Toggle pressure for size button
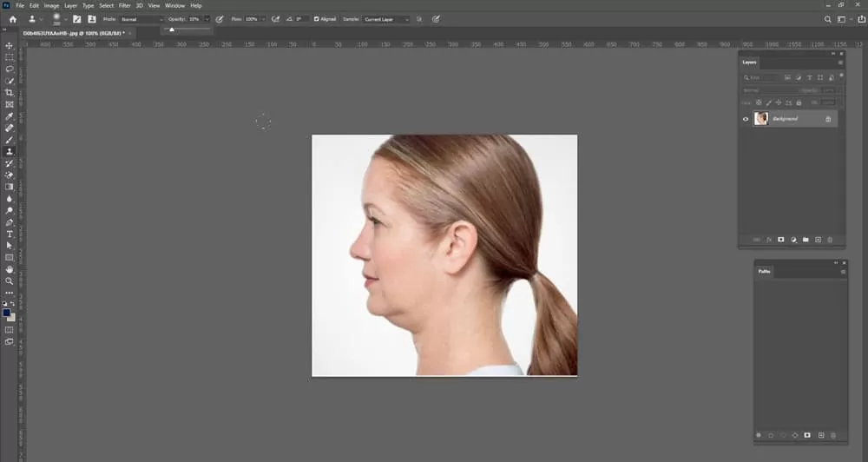The image size is (868, 462). point(436,19)
